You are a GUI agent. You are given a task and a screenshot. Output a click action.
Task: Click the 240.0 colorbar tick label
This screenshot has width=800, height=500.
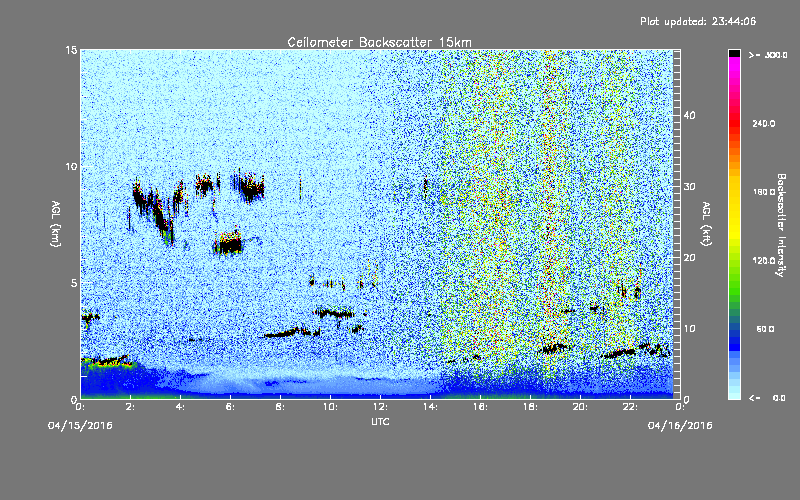click(763, 123)
